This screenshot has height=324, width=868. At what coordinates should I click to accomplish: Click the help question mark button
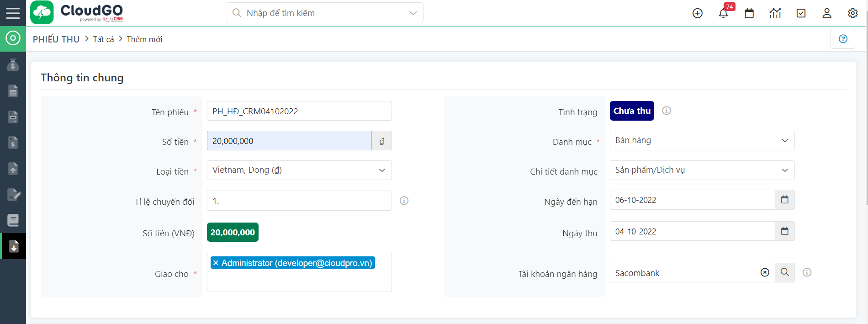pyautogui.click(x=843, y=39)
